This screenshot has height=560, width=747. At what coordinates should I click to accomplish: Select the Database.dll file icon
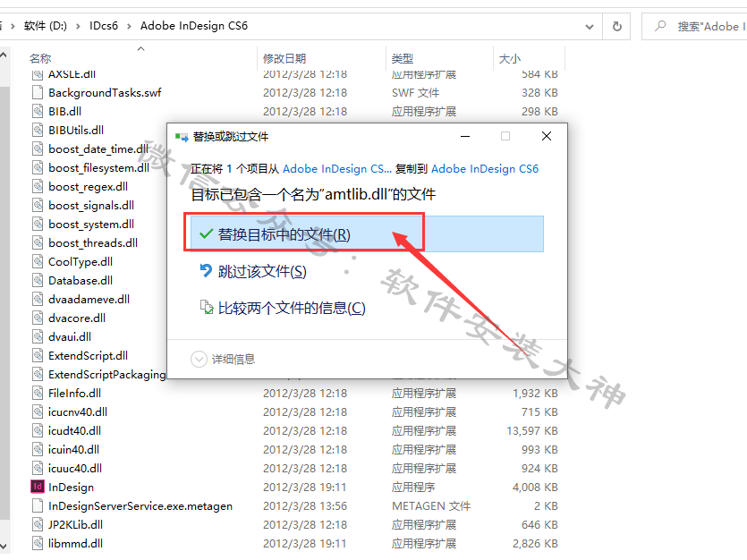pos(38,281)
